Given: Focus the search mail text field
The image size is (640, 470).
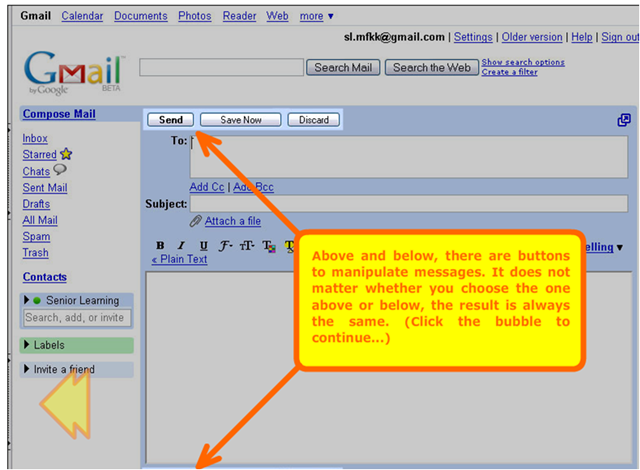Looking at the screenshot, I should [222, 67].
